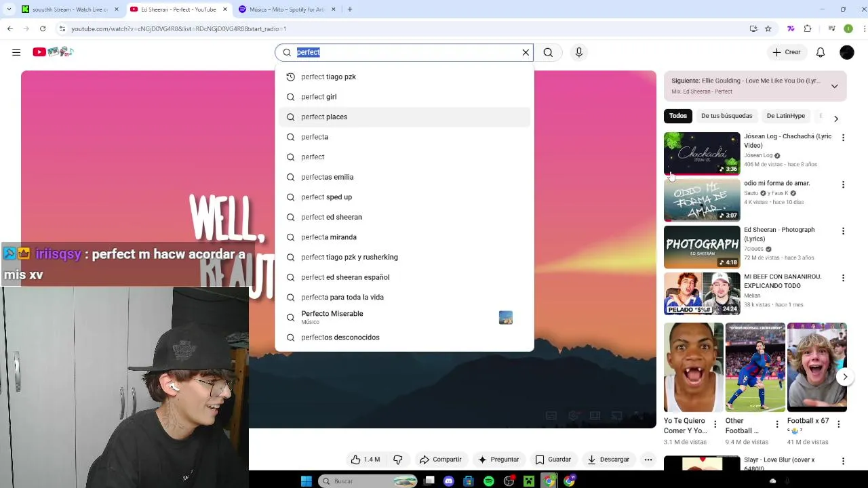Screen dimensions: 868x488
Task: Select 'perfecta para toda la vida' suggestion
Action: pos(404,297)
